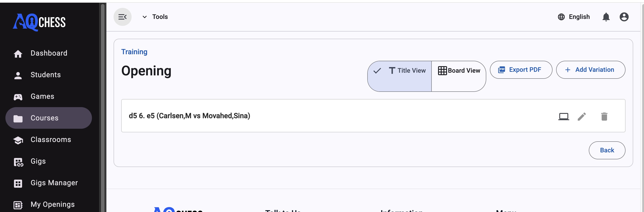Click the AQ Chess logo
Viewport: 644px width, 212px height.
pyautogui.click(x=39, y=22)
